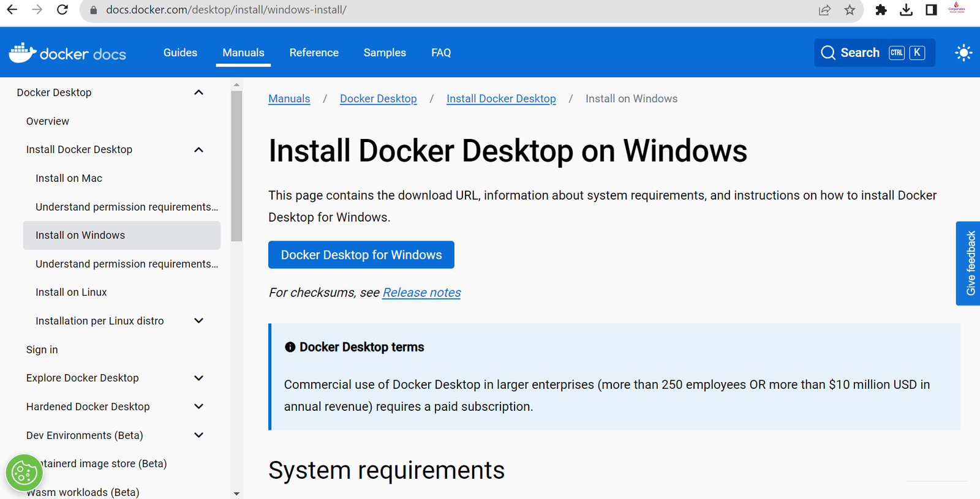Open the browser downloads icon
Image resolution: width=980 pixels, height=499 pixels.
click(906, 10)
